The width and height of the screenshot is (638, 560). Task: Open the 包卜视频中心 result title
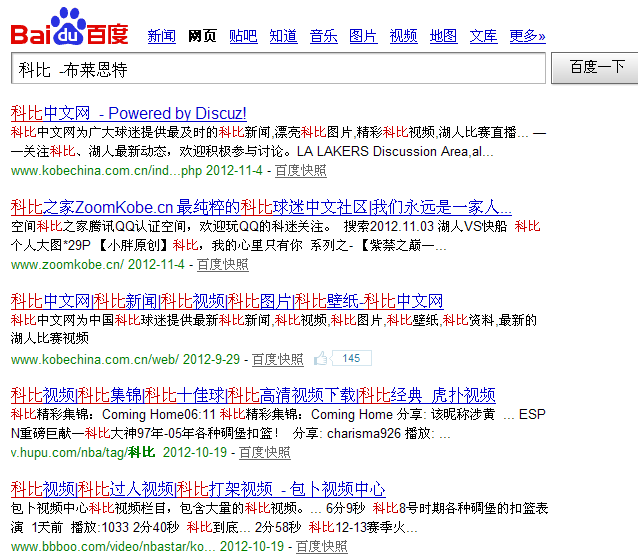(x=197, y=489)
